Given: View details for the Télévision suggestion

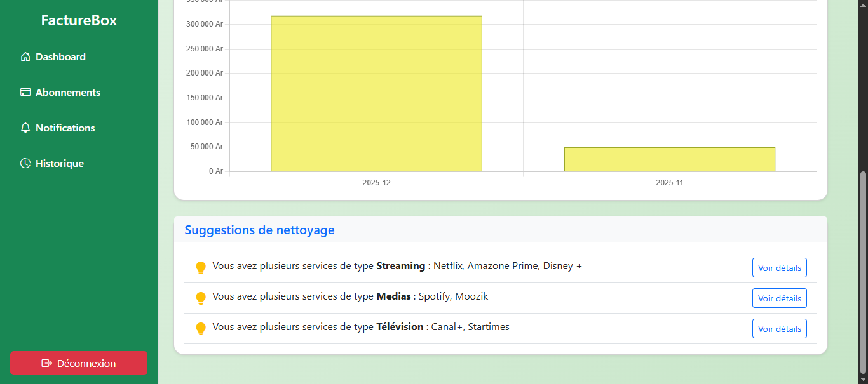Looking at the screenshot, I should pyautogui.click(x=780, y=329).
